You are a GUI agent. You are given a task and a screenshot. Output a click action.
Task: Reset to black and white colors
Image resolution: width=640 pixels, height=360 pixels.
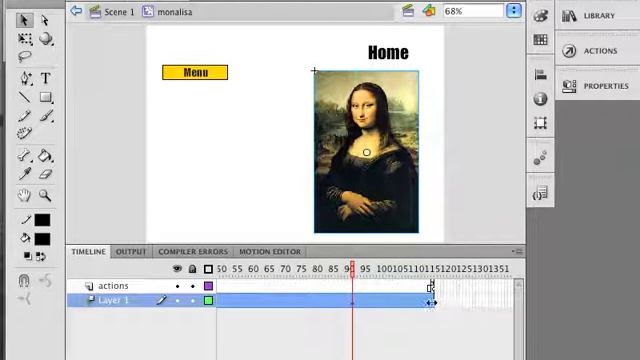tap(27, 256)
